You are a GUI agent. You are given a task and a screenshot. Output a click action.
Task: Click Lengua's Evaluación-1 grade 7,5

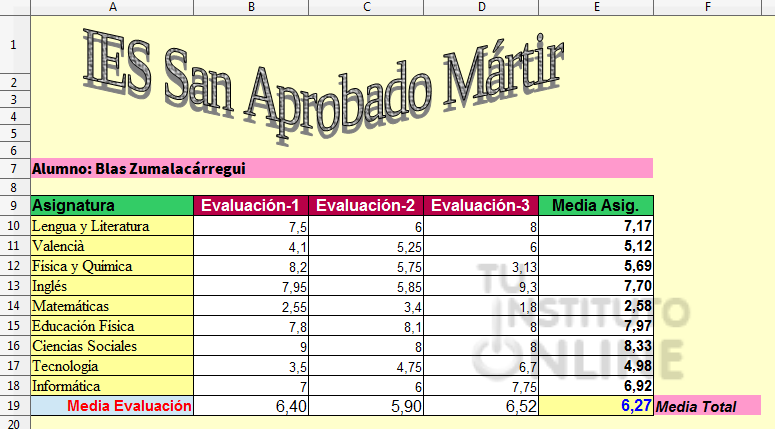point(251,225)
